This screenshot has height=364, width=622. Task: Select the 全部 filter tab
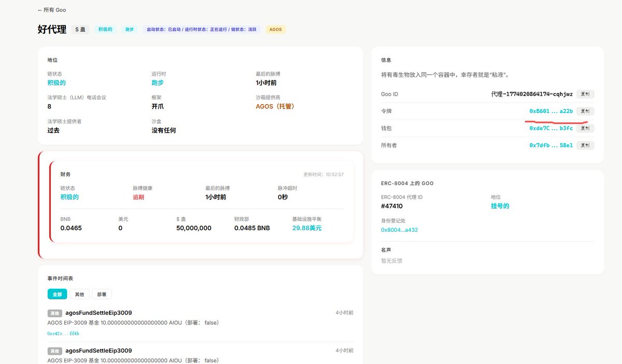point(57,294)
